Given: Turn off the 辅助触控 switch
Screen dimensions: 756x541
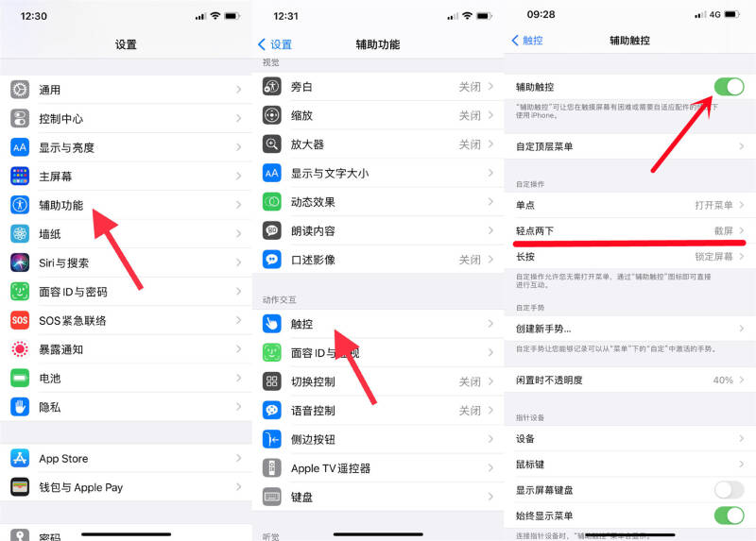Looking at the screenshot, I should tap(729, 87).
